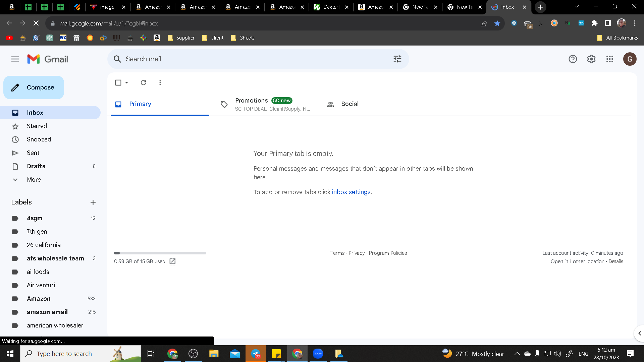This screenshot has width=644, height=362.
Task: Open the Snoozed folder
Action: pos(50,139)
